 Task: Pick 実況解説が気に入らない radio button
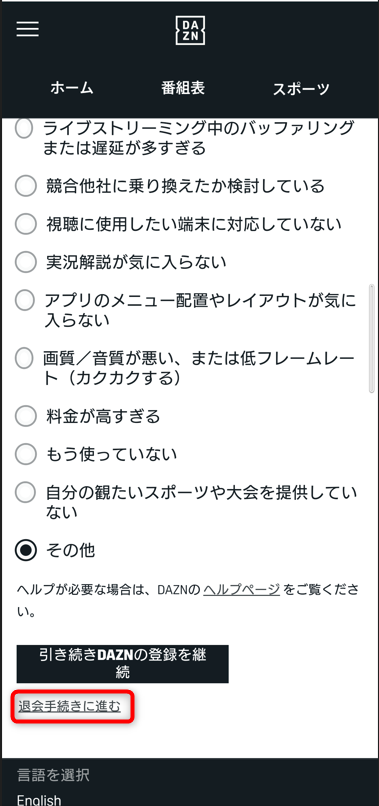25,263
